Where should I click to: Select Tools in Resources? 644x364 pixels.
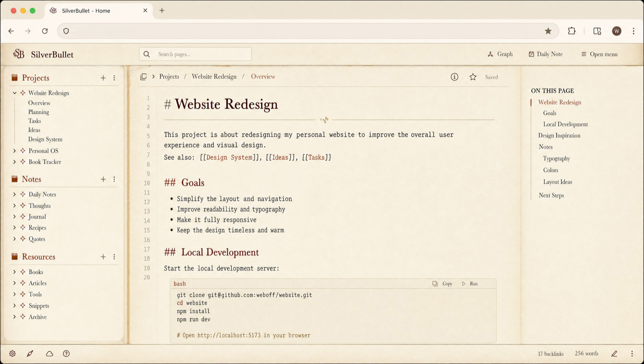click(x=35, y=294)
